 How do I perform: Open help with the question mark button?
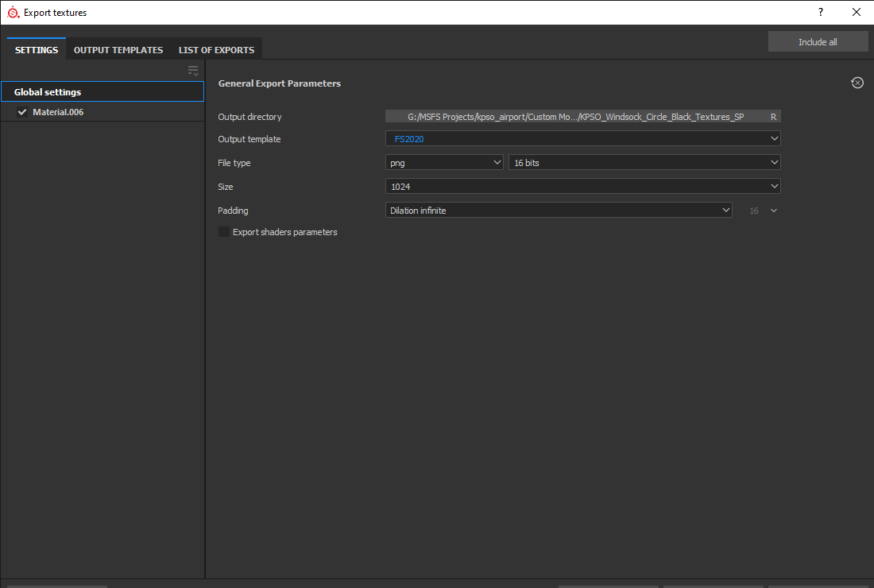(x=821, y=12)
